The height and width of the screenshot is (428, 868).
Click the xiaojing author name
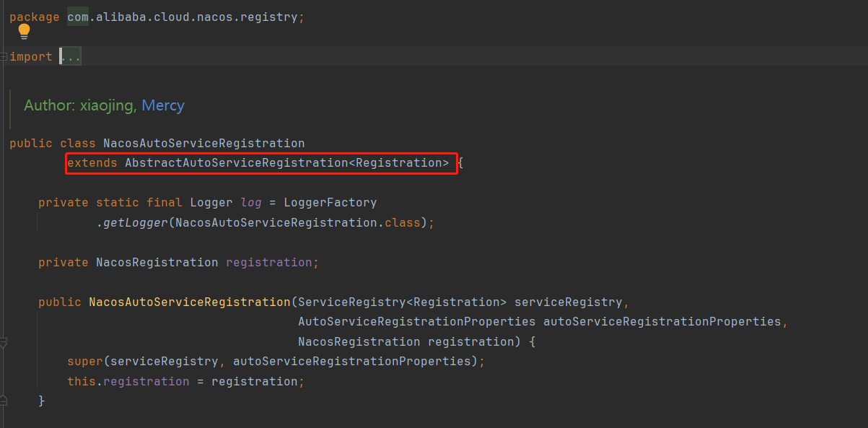106,105
